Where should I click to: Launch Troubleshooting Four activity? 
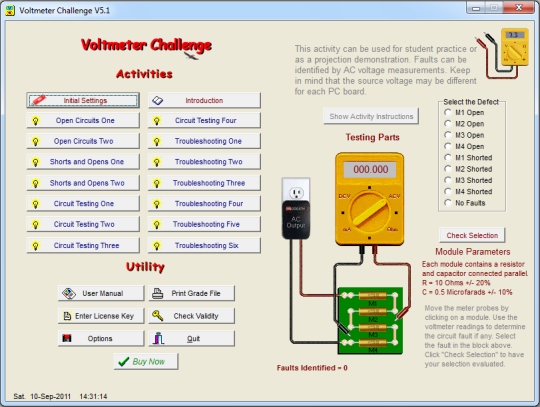coord(204,204)
